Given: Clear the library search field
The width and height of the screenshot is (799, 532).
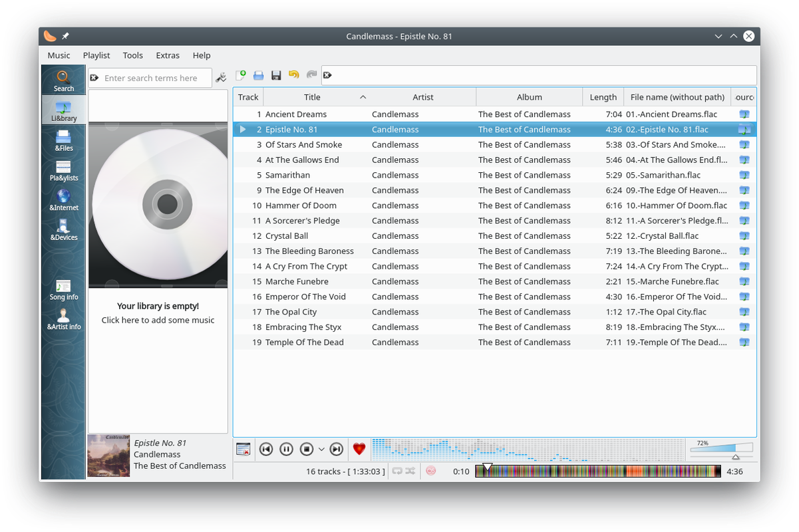Looking at the screenshot, I should coord(94,78).
